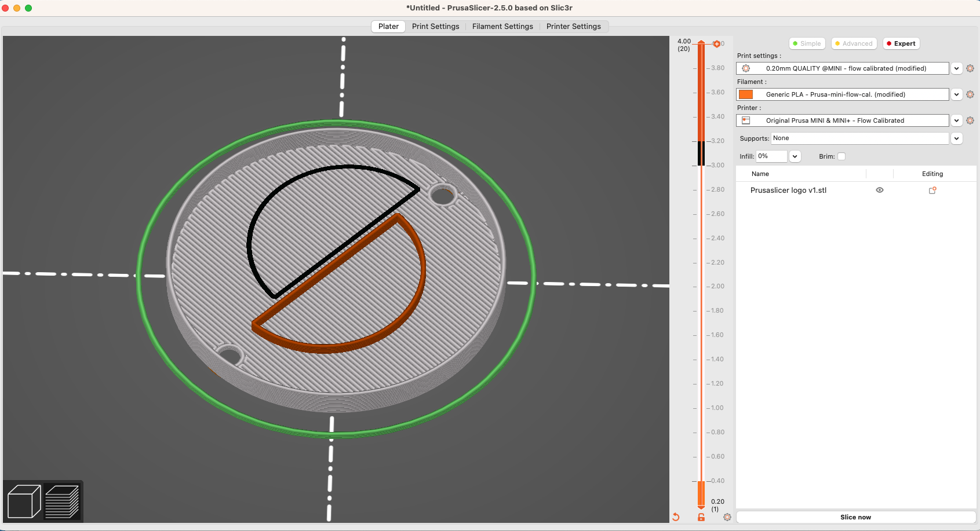Open layer slider settings gear icon
Screen dimensions: 980x531
[x=727, y=517]
